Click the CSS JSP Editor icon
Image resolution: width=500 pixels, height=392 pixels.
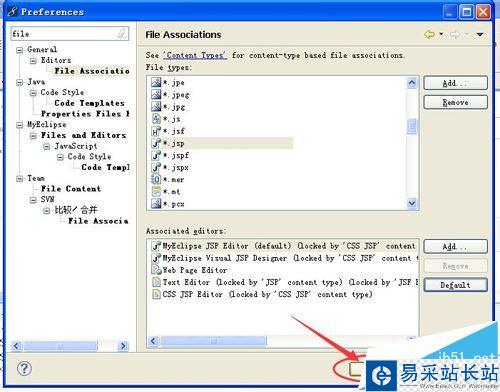click(156, 294)
